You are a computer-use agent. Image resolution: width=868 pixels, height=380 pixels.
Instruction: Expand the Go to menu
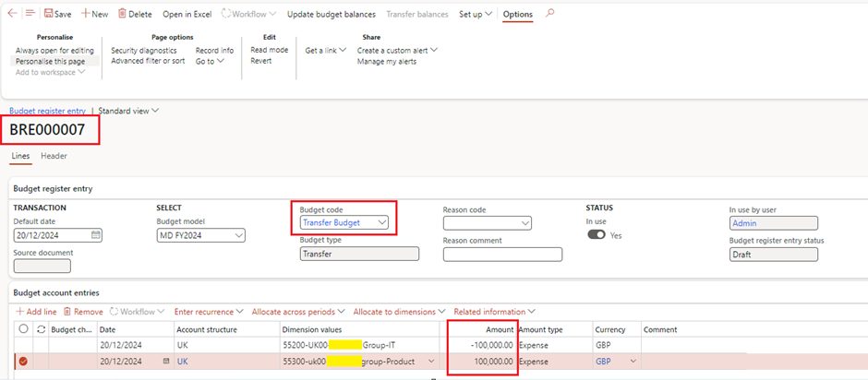click(210, 62)
